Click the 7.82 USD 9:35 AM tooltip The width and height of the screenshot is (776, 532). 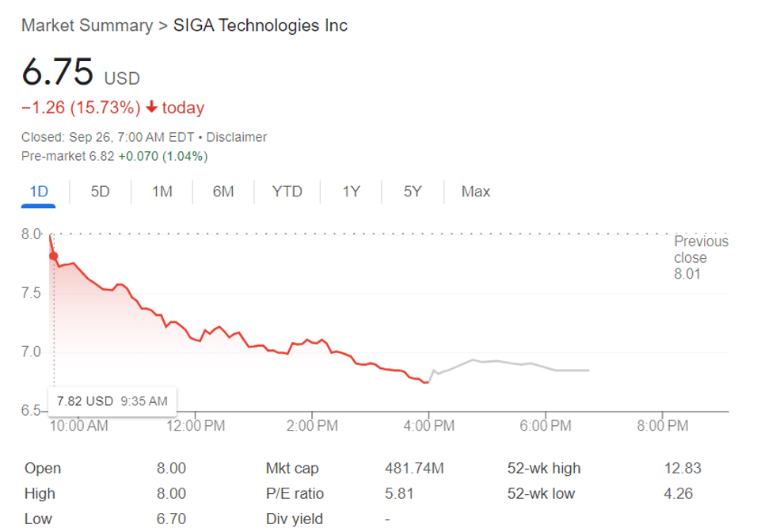click(x=112, y=401)
